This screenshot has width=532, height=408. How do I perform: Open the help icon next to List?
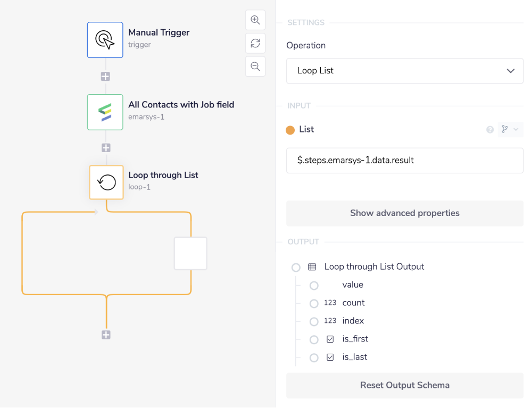490,130
